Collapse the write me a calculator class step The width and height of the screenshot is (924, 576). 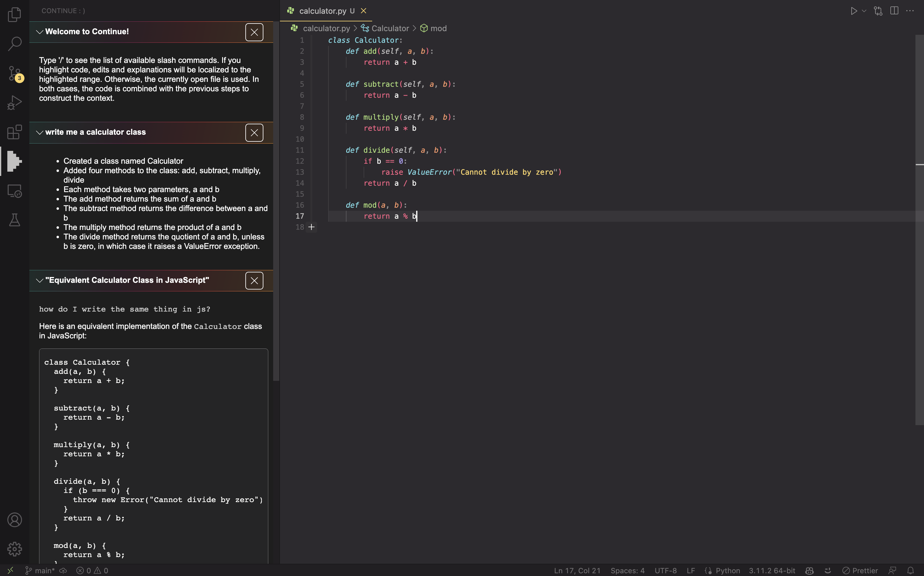(x=40, y=132)
